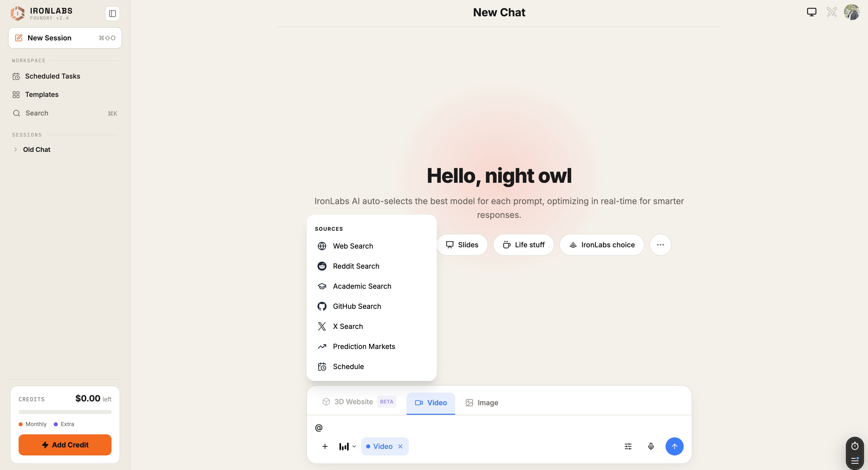Click the orange Monthly legend dot
This screenshot has width=868, height=470.
[x=21, y=424]
